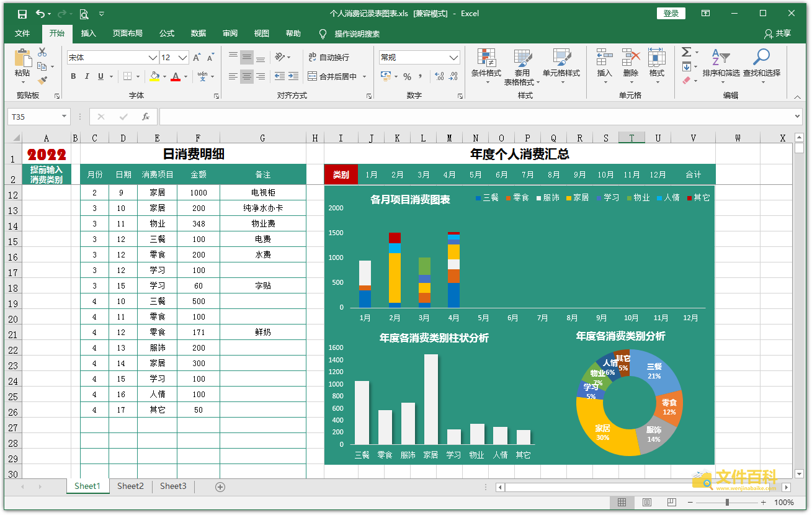812x515 pixels.
Task: Toggle Underline formatting
Action: pos(100,76)
